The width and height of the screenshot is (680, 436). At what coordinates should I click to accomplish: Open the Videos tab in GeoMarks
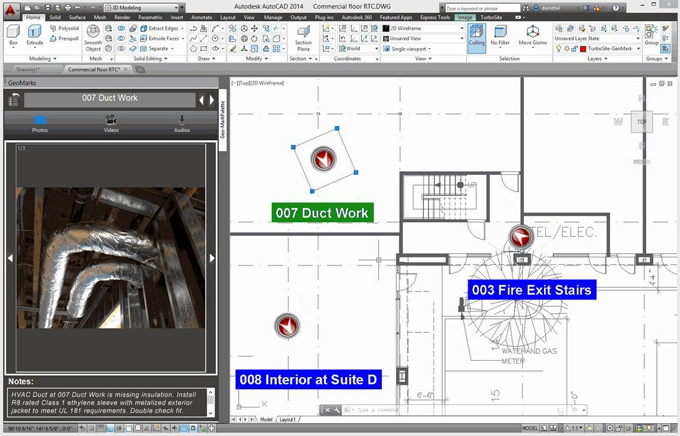click(x=111, y=123)
